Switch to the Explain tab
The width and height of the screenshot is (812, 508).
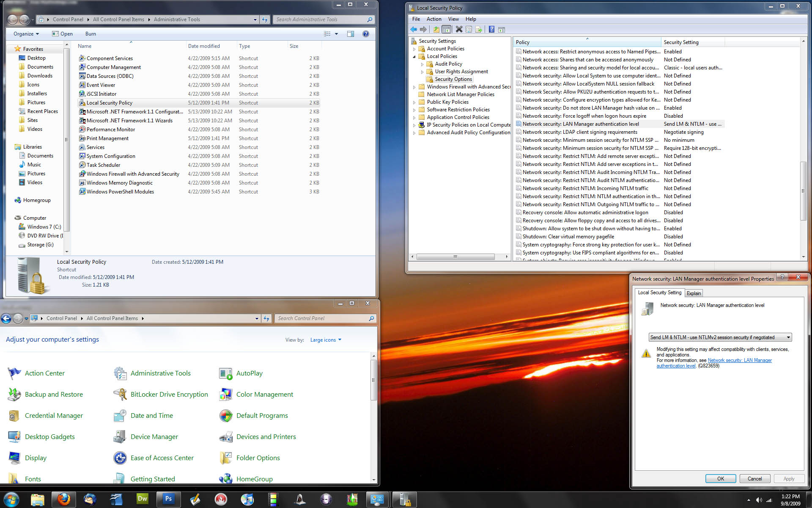tap(694, 293)
